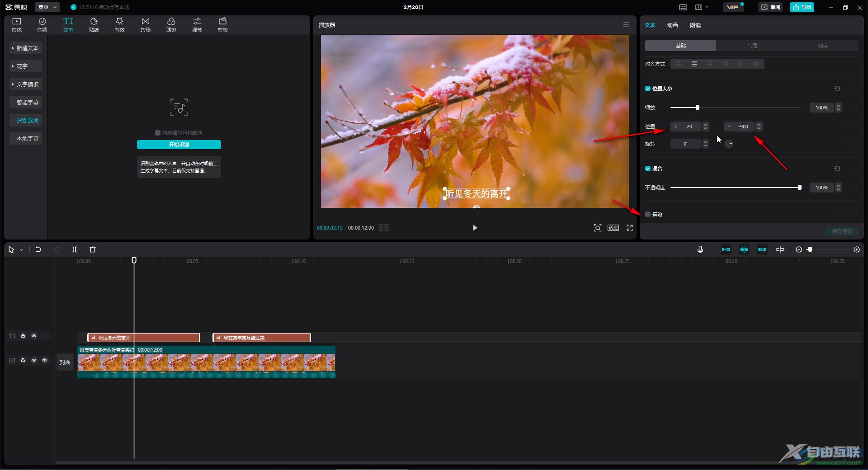
Task: Open the 特效 (effects) panel
Action: [x=120, y=25]
